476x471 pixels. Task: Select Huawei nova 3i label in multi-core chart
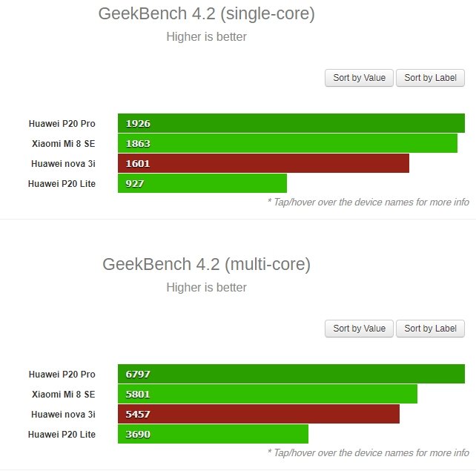click(63, 414)
